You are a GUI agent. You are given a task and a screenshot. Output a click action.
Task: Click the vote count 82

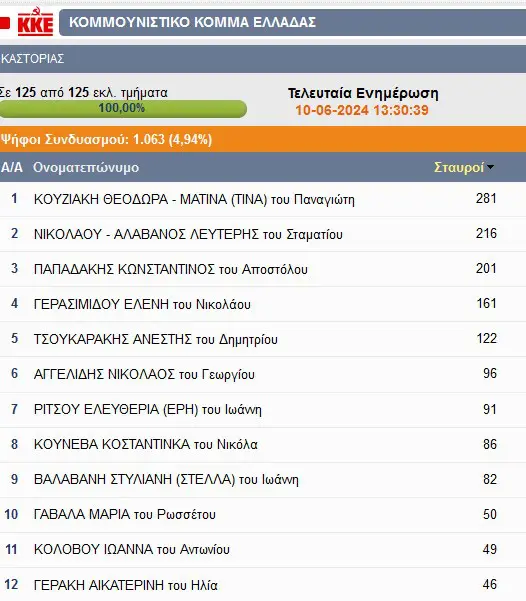click(490, 479)
